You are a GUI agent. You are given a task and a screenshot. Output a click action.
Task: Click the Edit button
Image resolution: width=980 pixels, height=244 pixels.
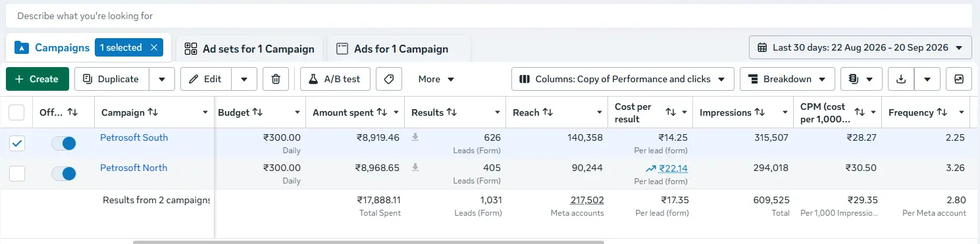tap(205, 79)
